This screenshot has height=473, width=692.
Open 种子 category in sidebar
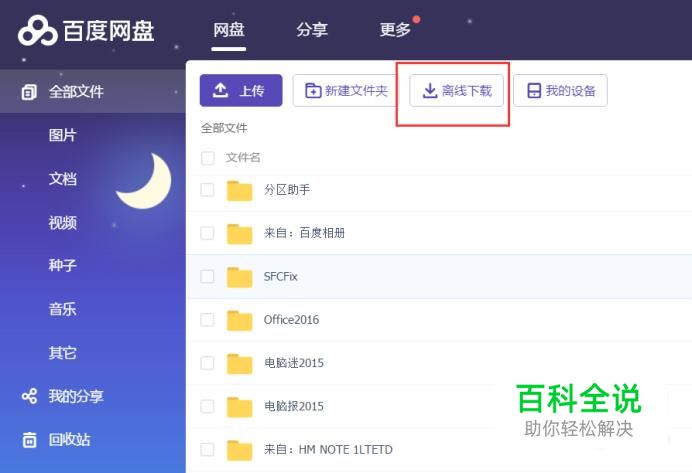63,266
